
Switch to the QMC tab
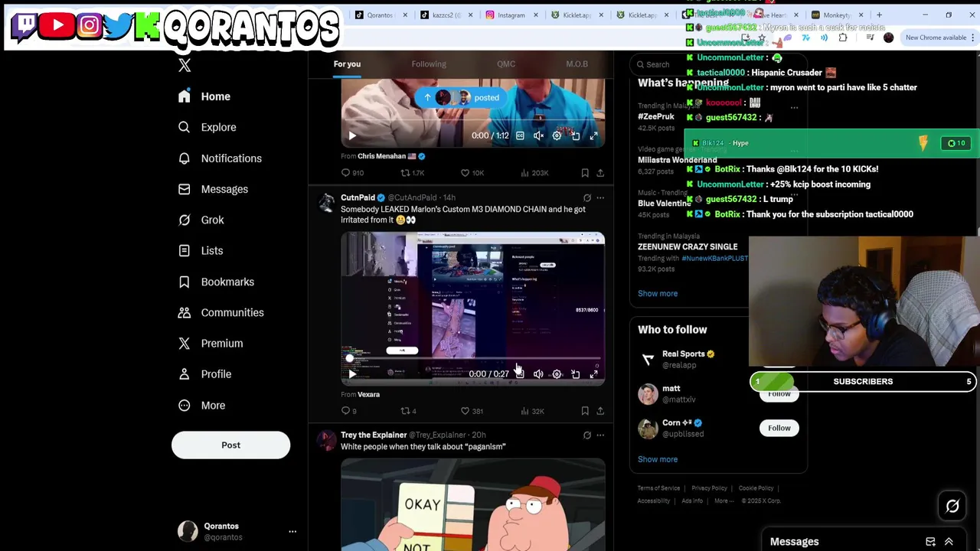coord(506,64)
